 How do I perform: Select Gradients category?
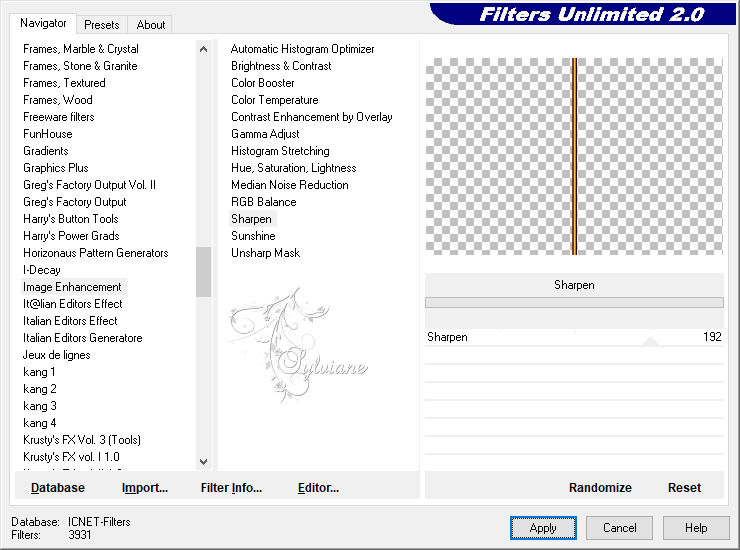pyautogui.click(x=46, y=151)
